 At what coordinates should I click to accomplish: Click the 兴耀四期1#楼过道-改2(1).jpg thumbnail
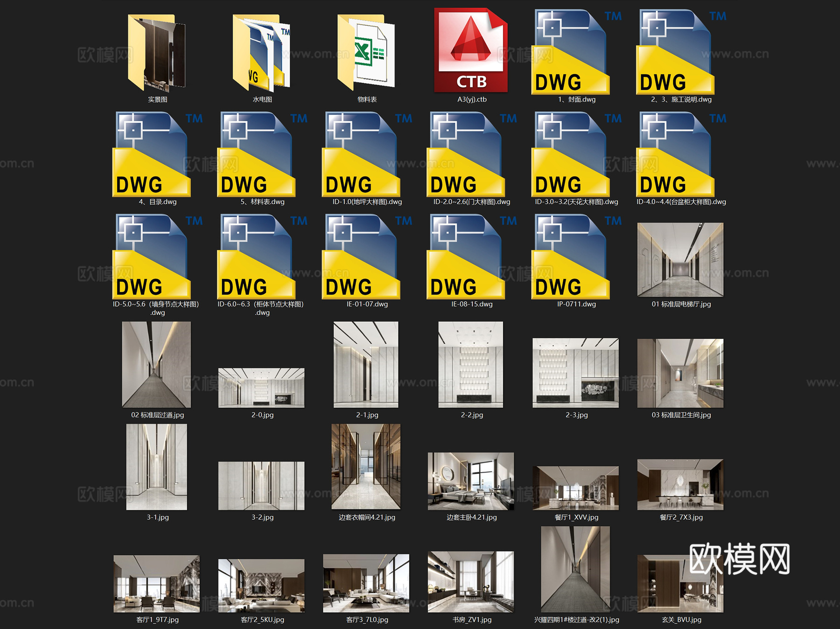575,569
